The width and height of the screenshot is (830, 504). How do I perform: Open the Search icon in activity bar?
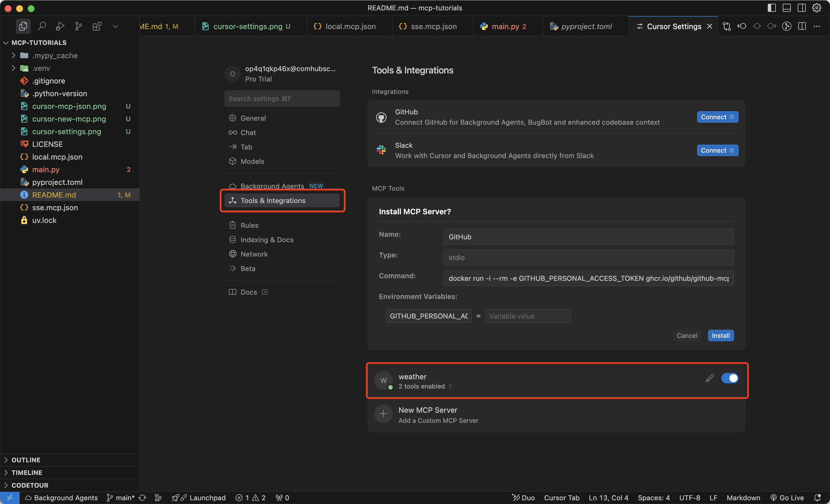[42, 26]
